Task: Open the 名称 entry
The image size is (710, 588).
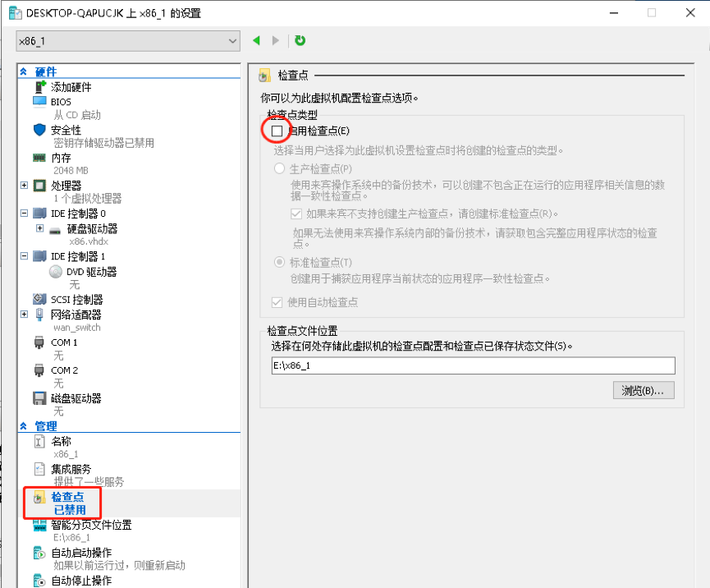Action: (61, 441)
